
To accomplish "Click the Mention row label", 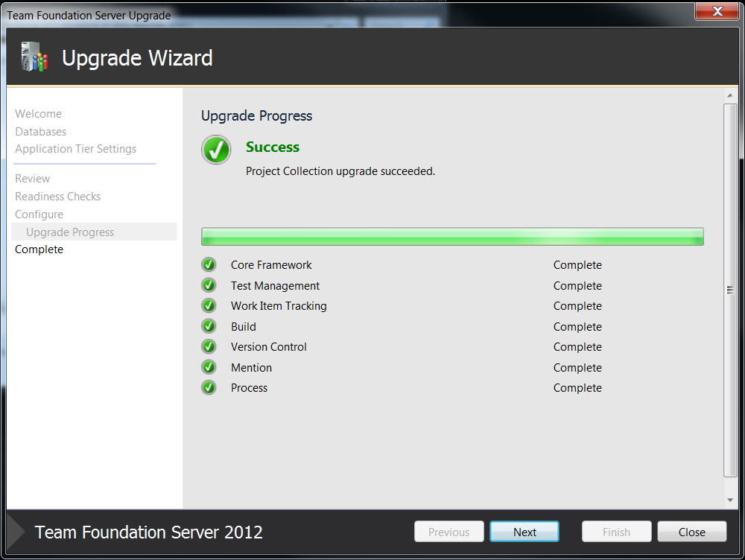I will pos(251,368).
